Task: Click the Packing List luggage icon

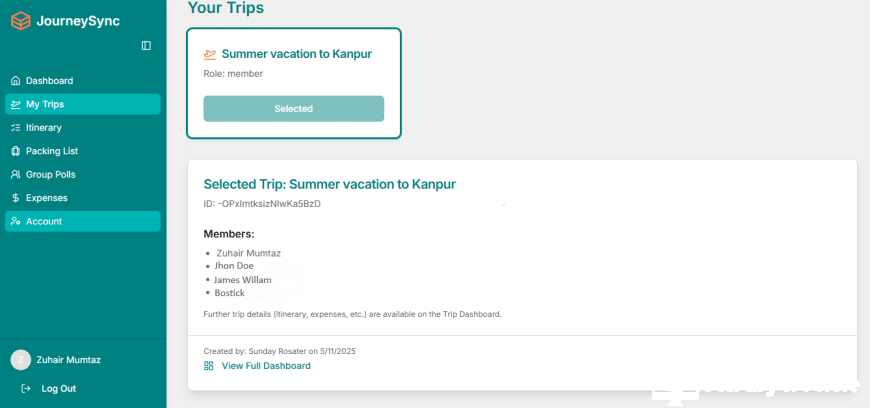Action: (x=15, y=151)
